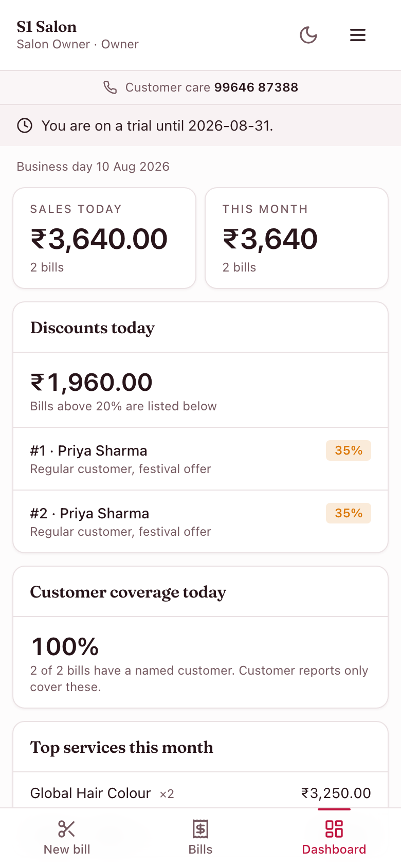Switch to the New bill tab
The image size is (401, 868).
[67, 838]
